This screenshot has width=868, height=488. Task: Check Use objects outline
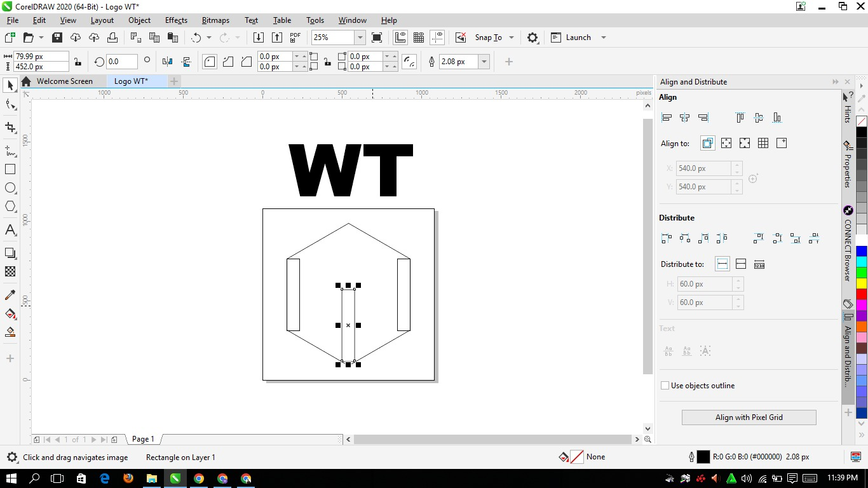pyautogui.click(x=665, y=386)
